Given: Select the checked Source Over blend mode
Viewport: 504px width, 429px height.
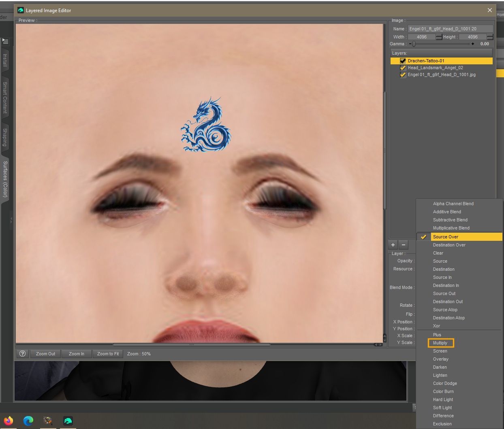Looking at the screenshot, I should [459, 237].
